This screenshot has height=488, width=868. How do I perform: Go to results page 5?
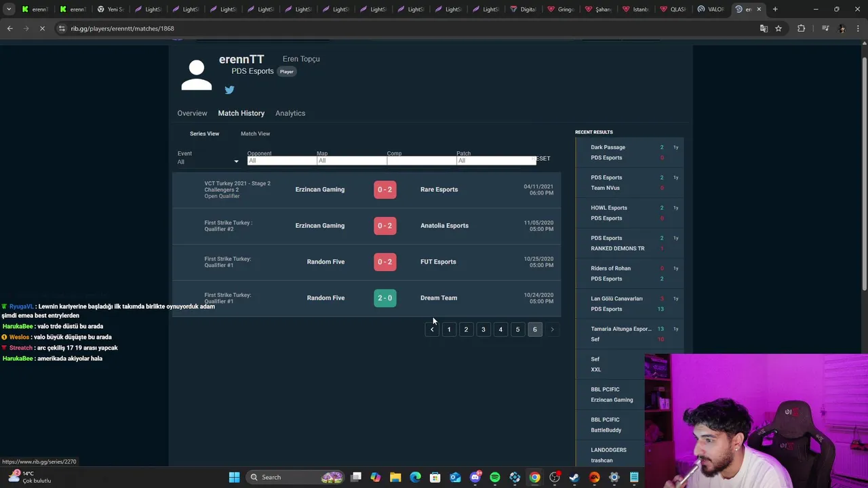click(x=517, y=329)
